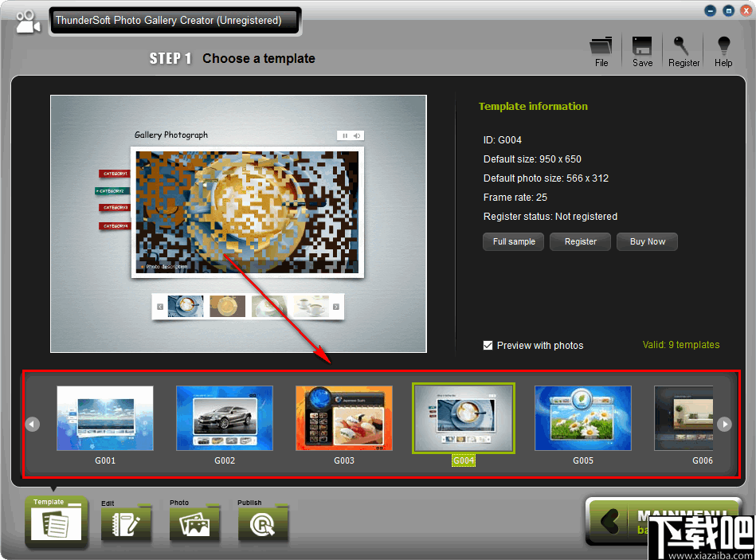Switch to the Template step tab

tap(56, 522)
